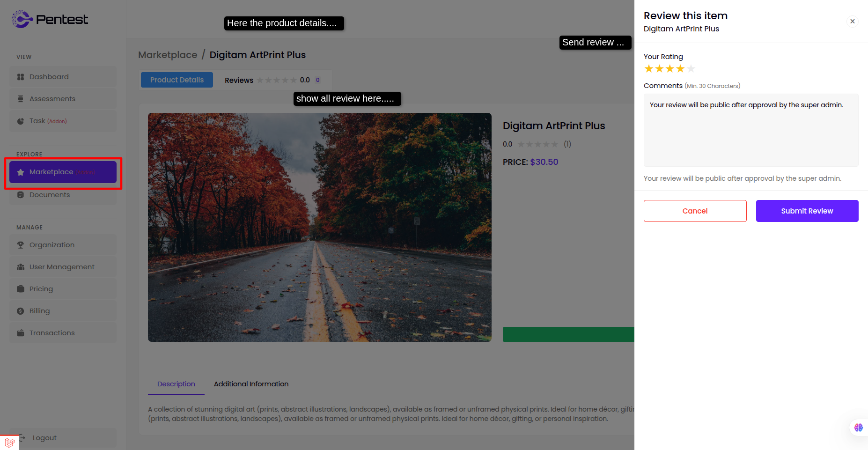
Task: Click the Marketplace breadcrumb link
Action: (168, 55)
